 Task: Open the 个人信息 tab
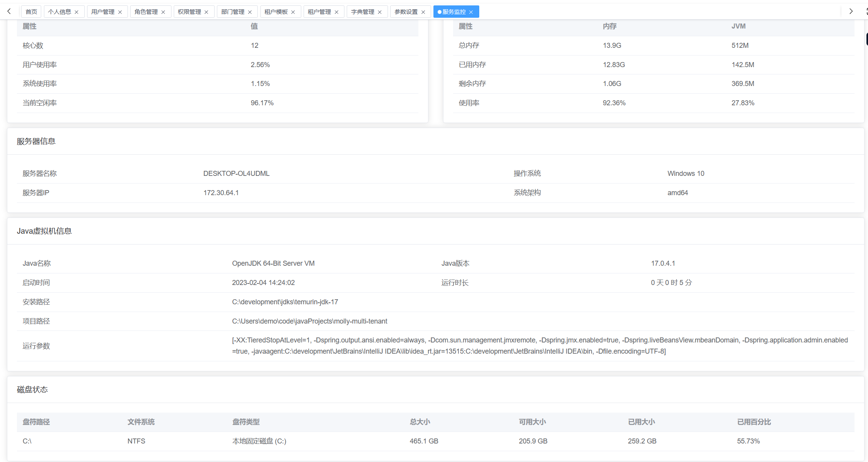pyautogui.click(x=59, y=12)
